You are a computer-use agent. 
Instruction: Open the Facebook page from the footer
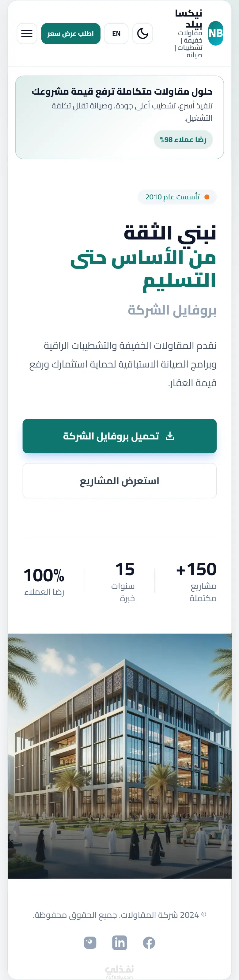[x=149, y=942]
